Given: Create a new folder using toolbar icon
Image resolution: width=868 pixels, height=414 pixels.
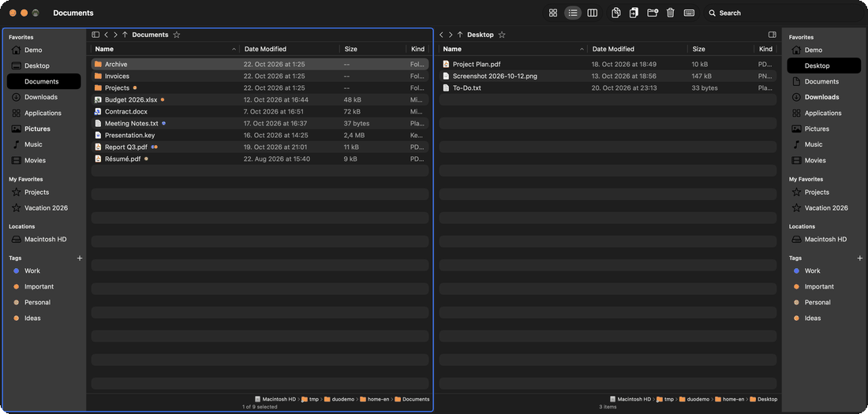Looking at the screenshot, I should click(652, 13).
